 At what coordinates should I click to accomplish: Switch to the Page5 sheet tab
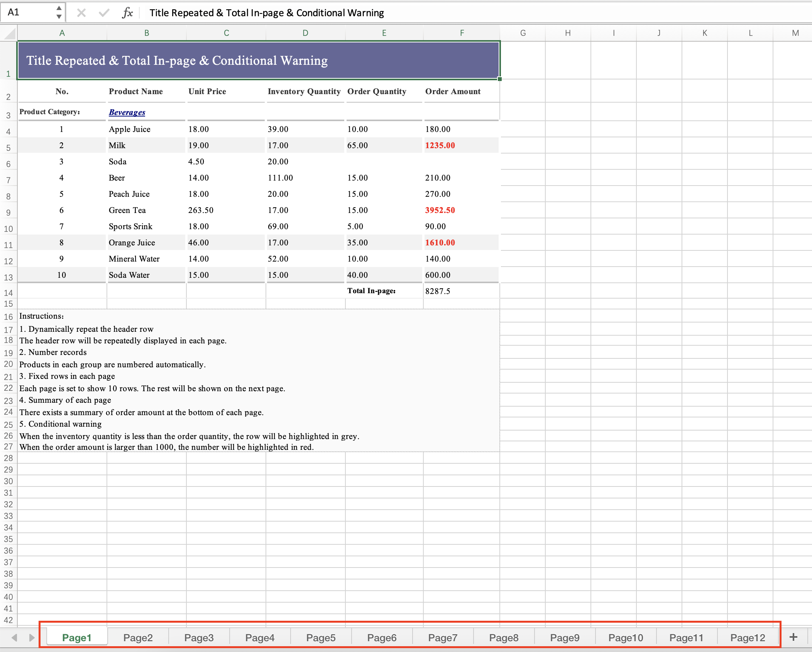pos(320,637)
